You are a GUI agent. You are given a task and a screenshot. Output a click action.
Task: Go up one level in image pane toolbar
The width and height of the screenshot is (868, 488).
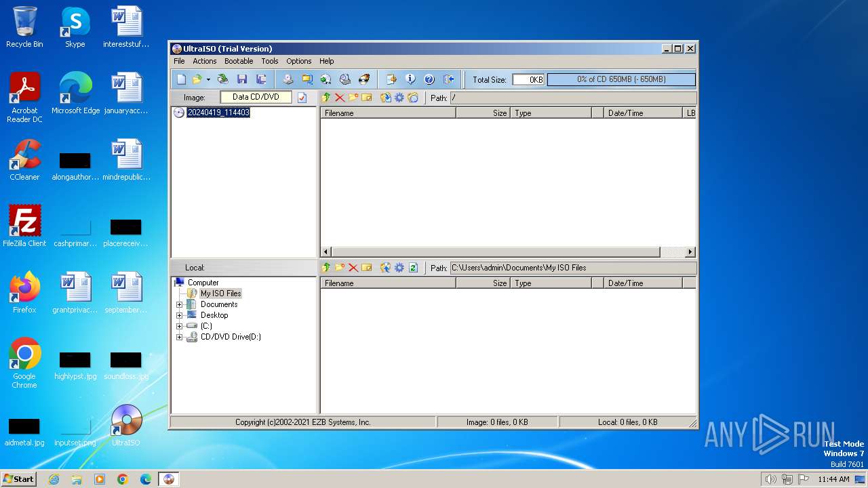326,98
